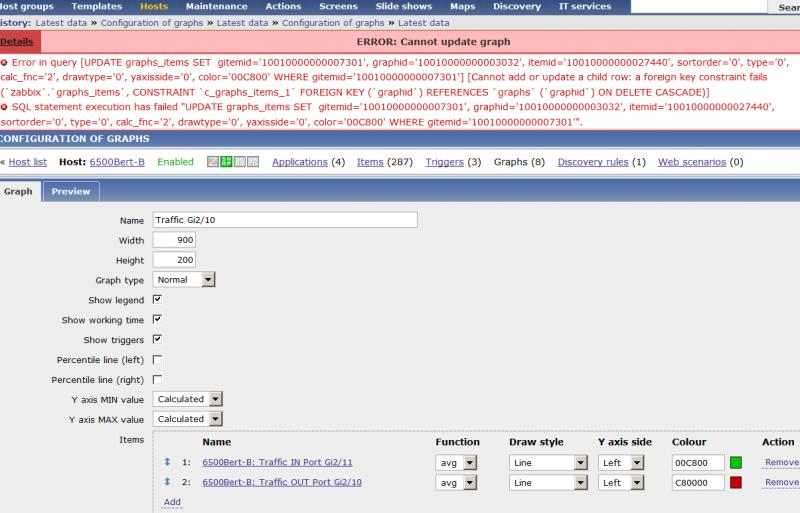Viewport: 800px width, 513px height.
Task: Expand the error Details link
Action: click(17, 42)
